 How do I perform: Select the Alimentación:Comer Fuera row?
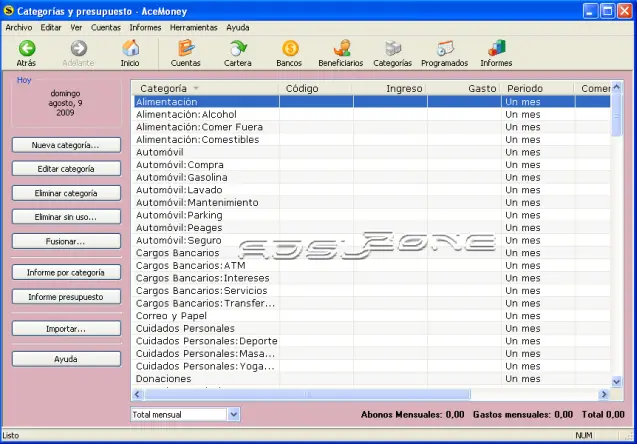(372, 127)
